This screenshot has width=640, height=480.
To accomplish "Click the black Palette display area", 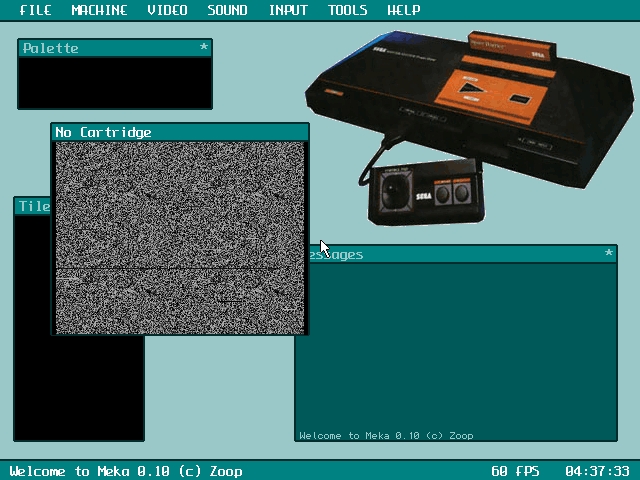I will [115, 82].
